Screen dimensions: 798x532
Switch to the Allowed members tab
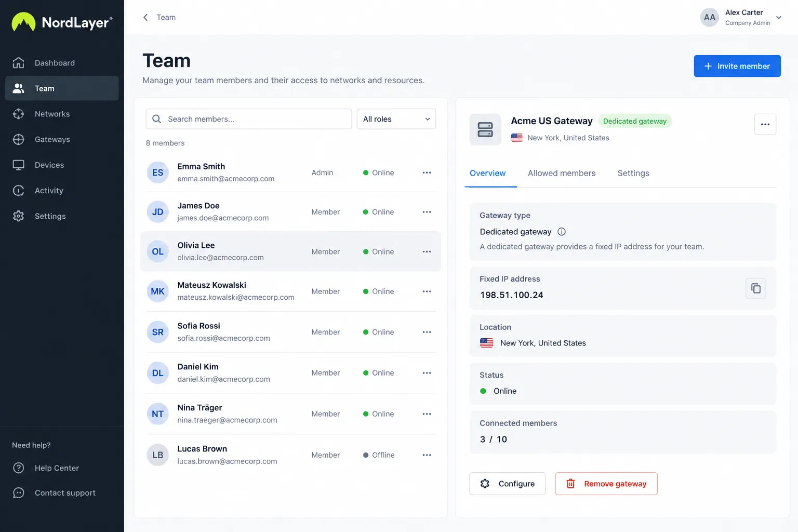pyautogui.click(x=562, y=173)
